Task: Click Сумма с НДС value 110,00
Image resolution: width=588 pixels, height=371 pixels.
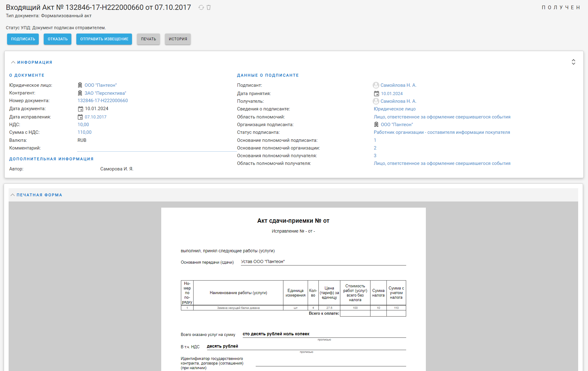Action: [x=84, y=132]
